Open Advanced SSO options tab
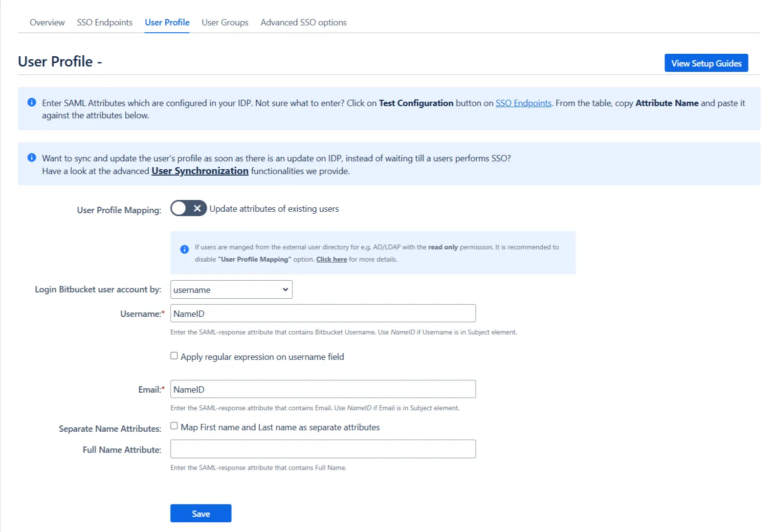773x532 pixels. [304, 22]
